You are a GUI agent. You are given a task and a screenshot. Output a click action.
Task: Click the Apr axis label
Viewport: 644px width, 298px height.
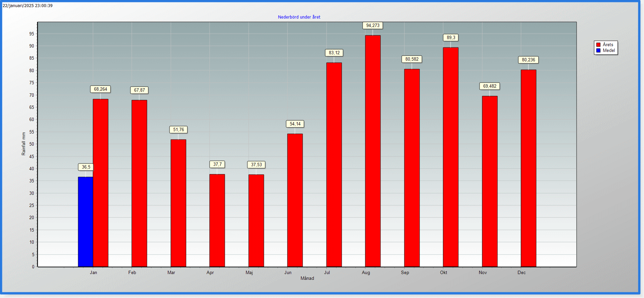[x=210, y=272]
